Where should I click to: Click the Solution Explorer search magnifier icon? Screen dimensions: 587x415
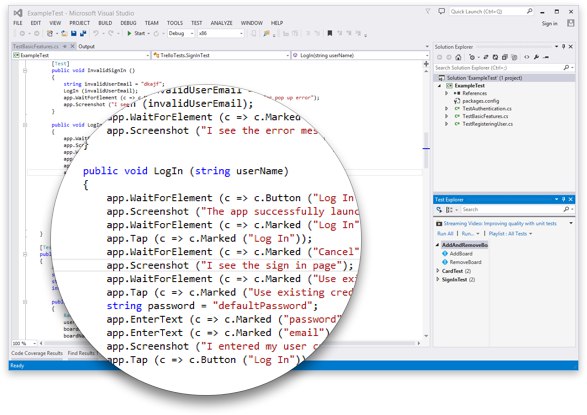(566, 67)
